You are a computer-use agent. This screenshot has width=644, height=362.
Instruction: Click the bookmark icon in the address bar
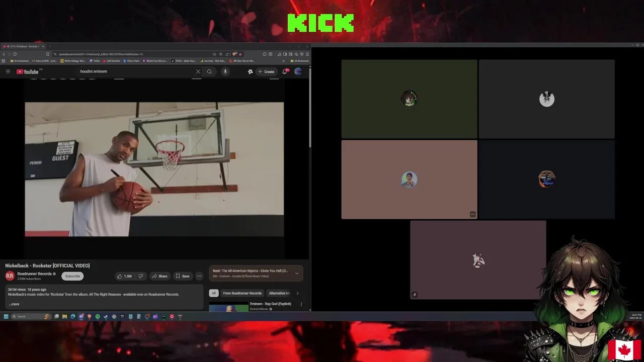click(48, 54)
